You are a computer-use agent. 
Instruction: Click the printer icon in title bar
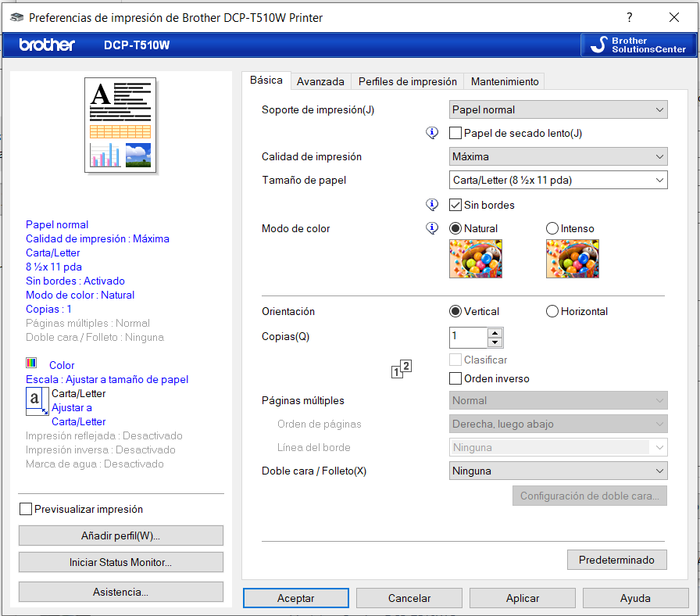[17, 17]
